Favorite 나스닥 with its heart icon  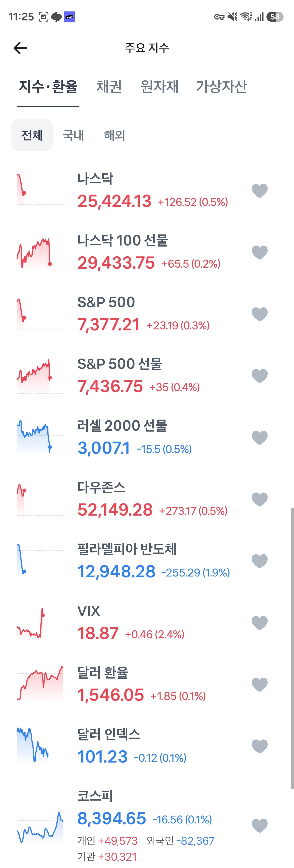coord(259,190)
